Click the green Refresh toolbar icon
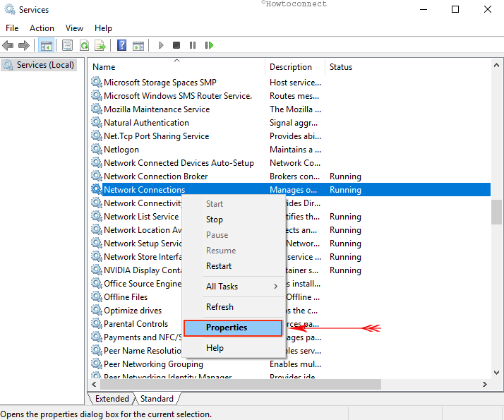 pyautogui.click(x=84, y=46)
